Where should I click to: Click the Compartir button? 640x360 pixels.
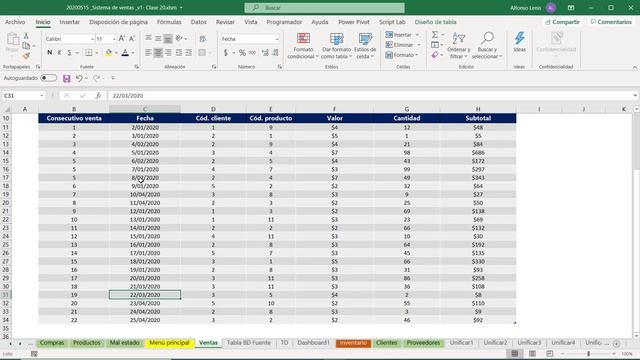click(x=562, y=22)
